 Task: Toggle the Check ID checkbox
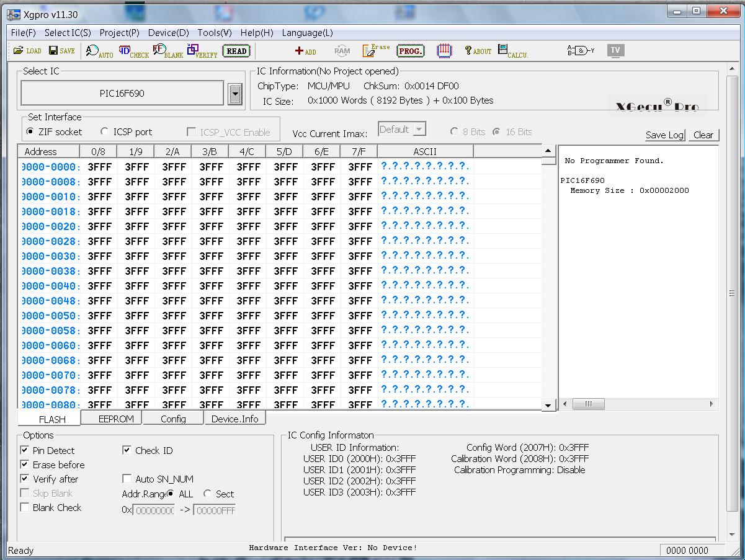tap(127, 450)
